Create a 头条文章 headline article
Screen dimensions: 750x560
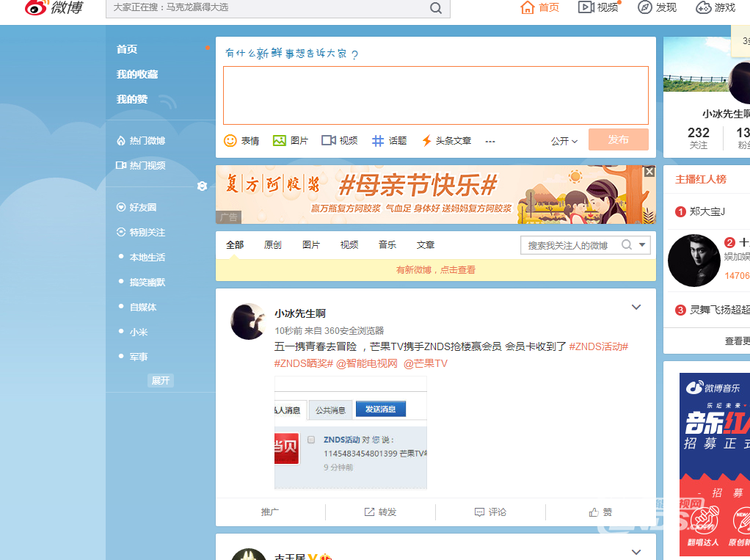coord(447,141)
